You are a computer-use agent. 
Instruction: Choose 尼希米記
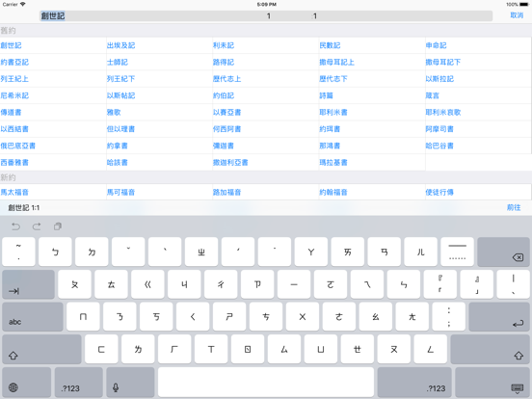(14, 95)
